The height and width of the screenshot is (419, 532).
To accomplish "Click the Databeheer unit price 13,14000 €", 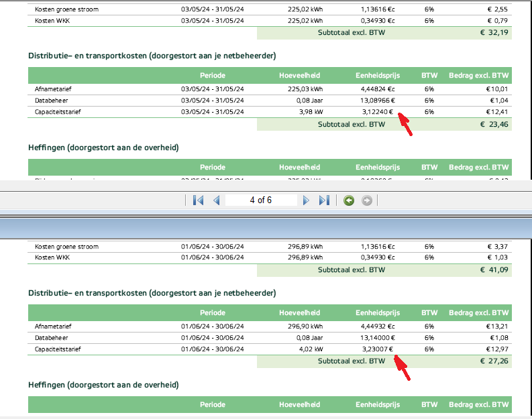I will (x=377, y=338).
